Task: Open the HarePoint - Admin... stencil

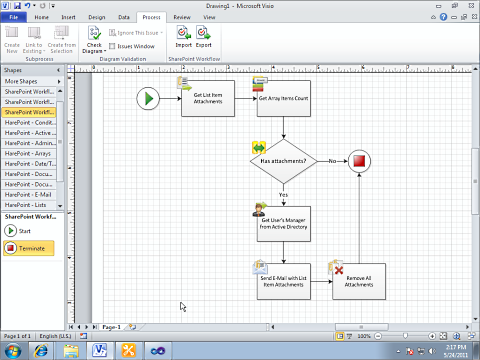Action: (29, 143)
